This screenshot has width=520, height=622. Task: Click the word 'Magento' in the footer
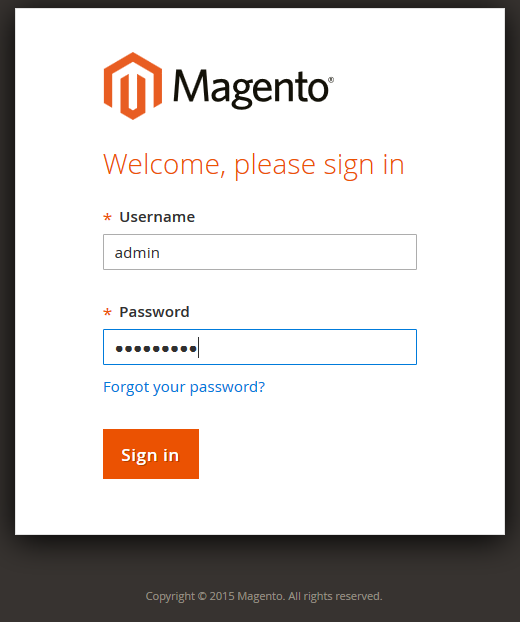(x=261, y=596)
